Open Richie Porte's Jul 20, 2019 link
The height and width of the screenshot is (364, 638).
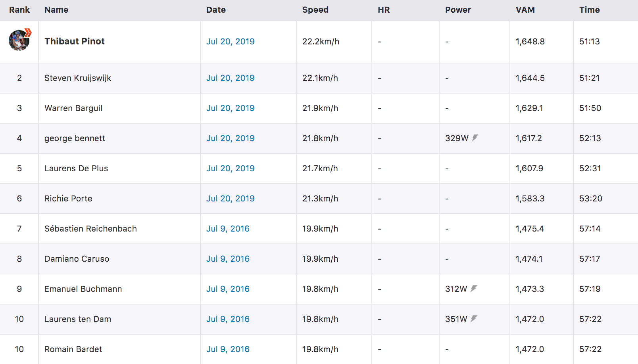pos(230,199)
